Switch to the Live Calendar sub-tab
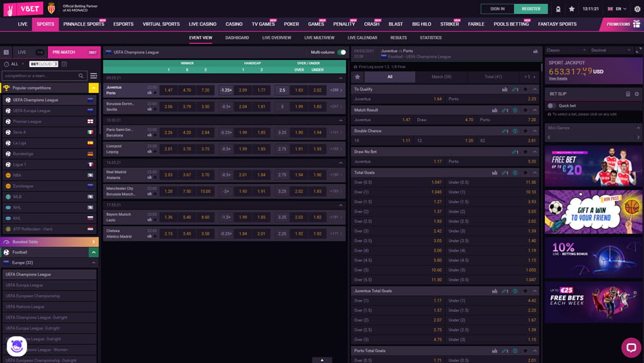 click(362, 38)
